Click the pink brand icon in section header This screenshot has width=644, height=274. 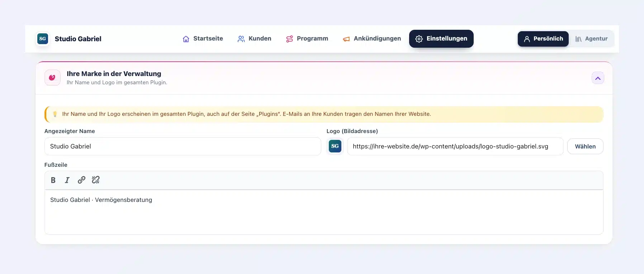click(52, 78)
